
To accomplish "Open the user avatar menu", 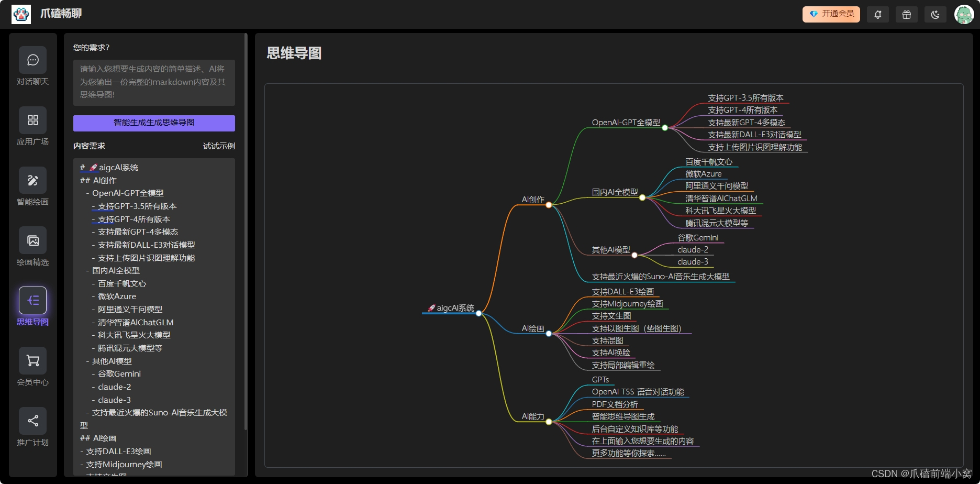I will point(964,14).
